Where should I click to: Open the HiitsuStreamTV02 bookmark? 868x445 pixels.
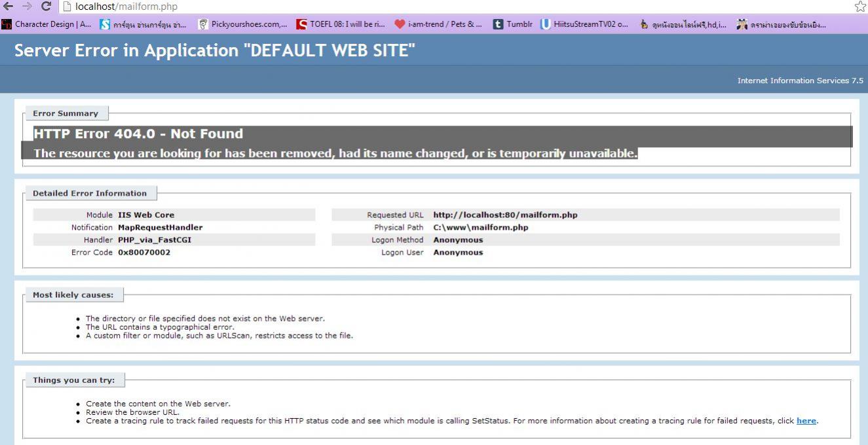click(584, 25)
